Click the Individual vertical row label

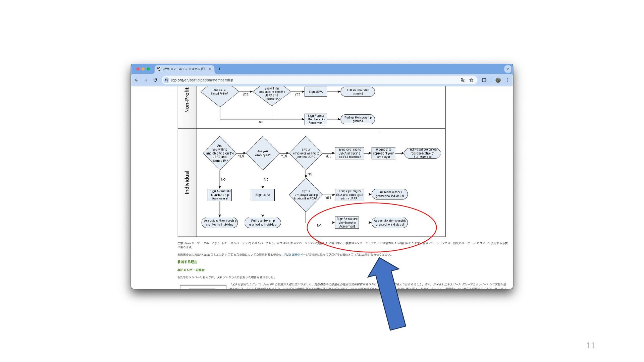coord(187,183)
